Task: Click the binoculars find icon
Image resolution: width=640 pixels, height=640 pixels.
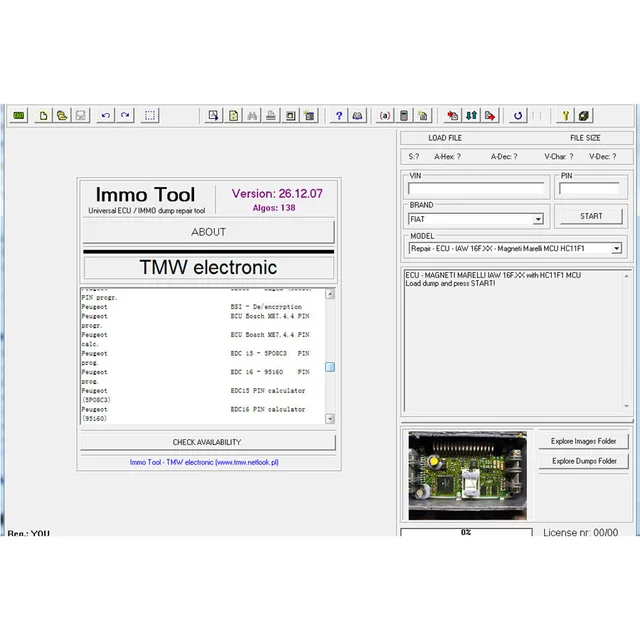Action: pos(252,116)
